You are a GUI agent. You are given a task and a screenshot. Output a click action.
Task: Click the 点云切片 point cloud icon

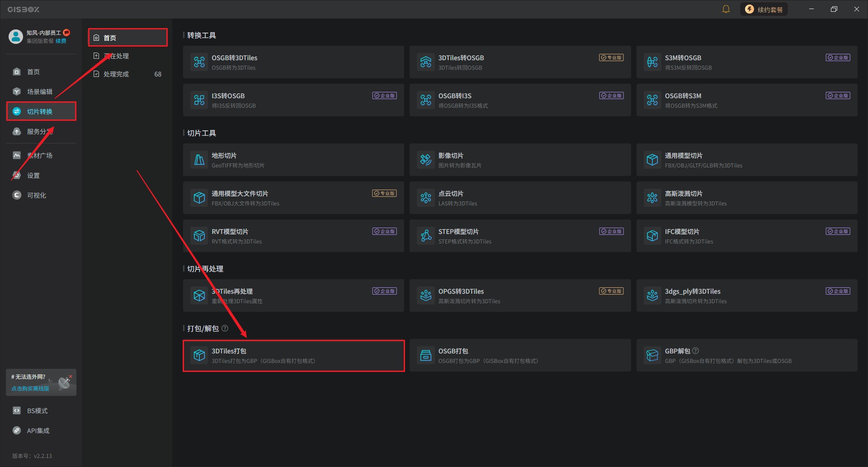[x=426, y=198]
